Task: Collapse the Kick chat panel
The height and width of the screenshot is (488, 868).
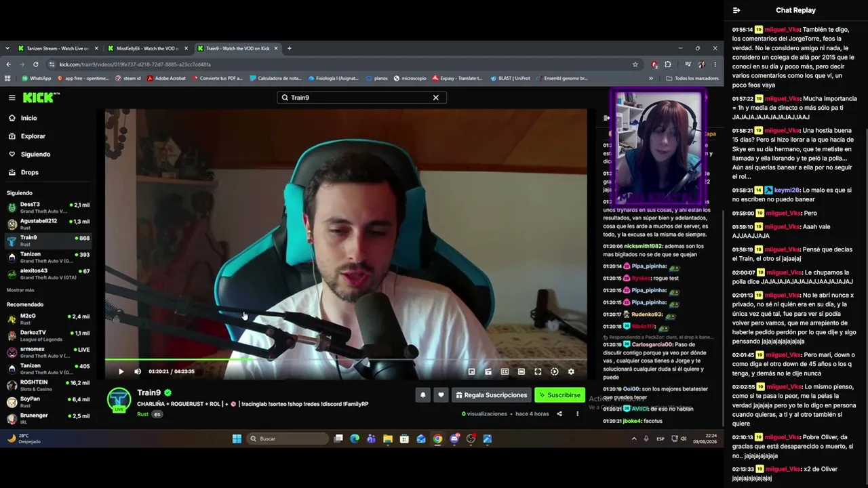Action: [x=607, y=118]
